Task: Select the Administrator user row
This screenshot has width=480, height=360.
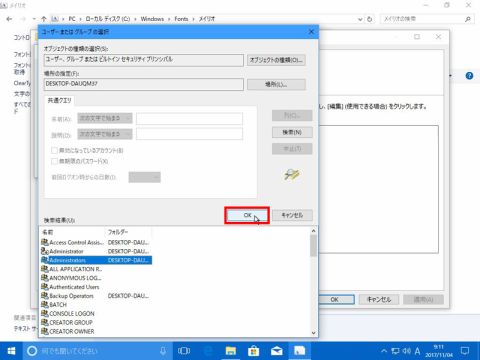Action: (x=95, y=251)
